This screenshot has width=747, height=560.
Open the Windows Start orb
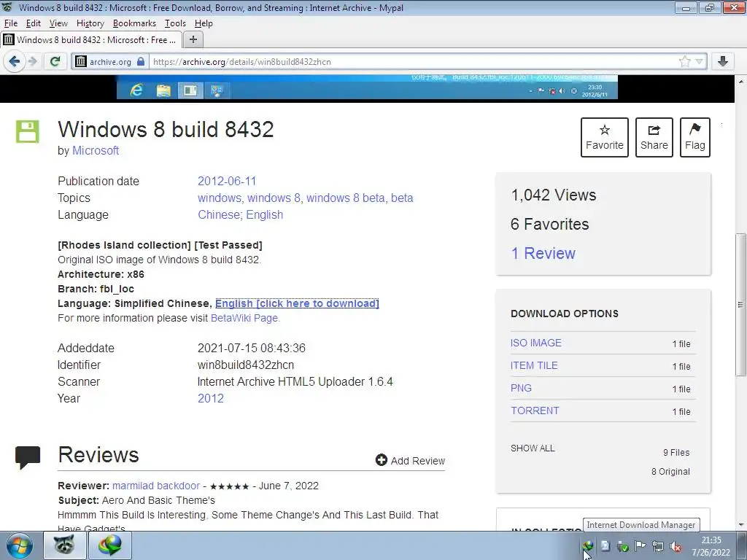[x=20, y=545]
